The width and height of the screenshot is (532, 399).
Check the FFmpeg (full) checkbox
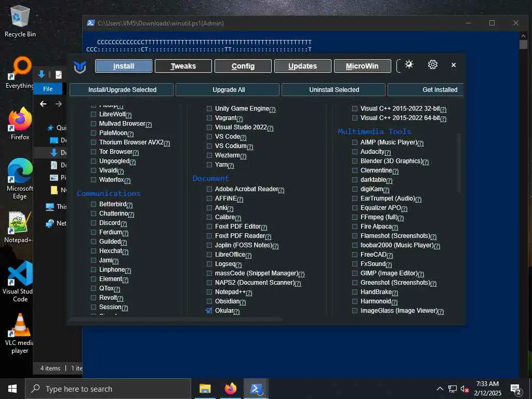point(354,217)
